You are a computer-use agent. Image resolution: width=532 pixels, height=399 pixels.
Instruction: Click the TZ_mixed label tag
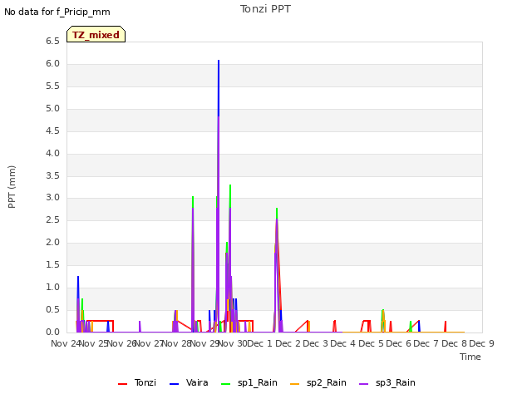pos(96,34)
